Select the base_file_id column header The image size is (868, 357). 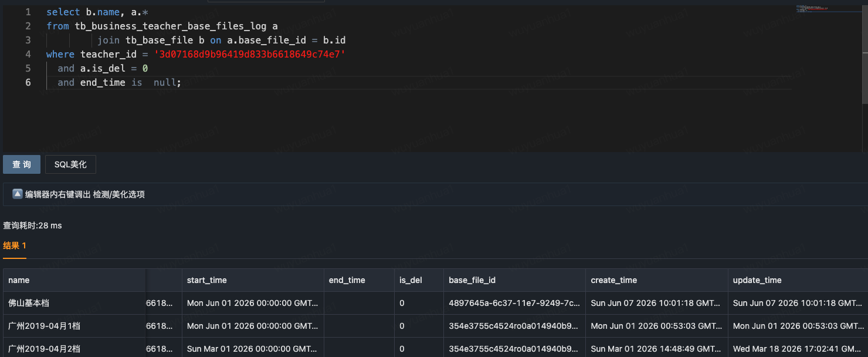[514, 280]
